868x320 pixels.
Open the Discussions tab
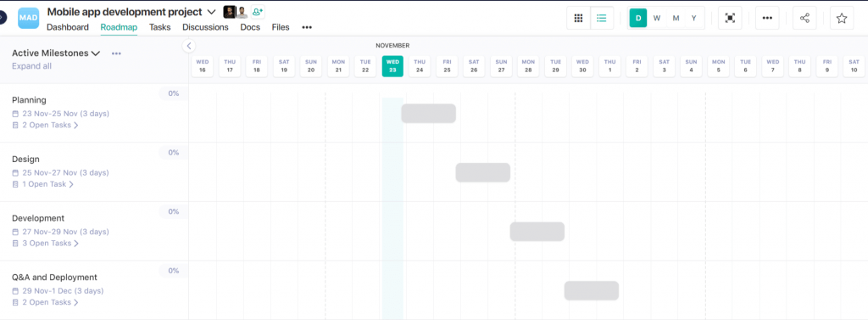pos(205,27)
